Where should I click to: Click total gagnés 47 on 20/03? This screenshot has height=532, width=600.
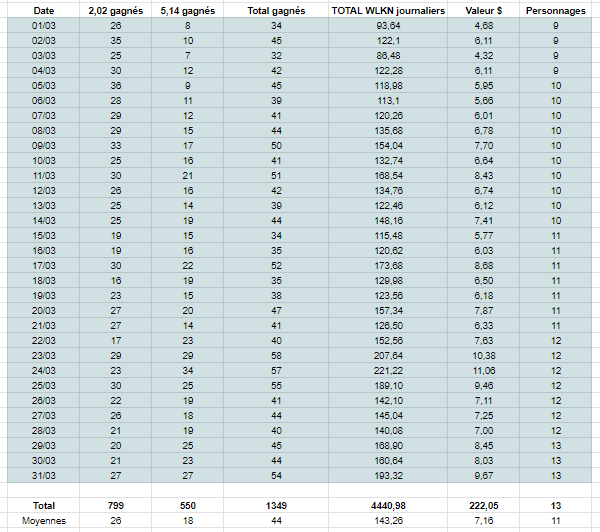(x=276, y=310)
